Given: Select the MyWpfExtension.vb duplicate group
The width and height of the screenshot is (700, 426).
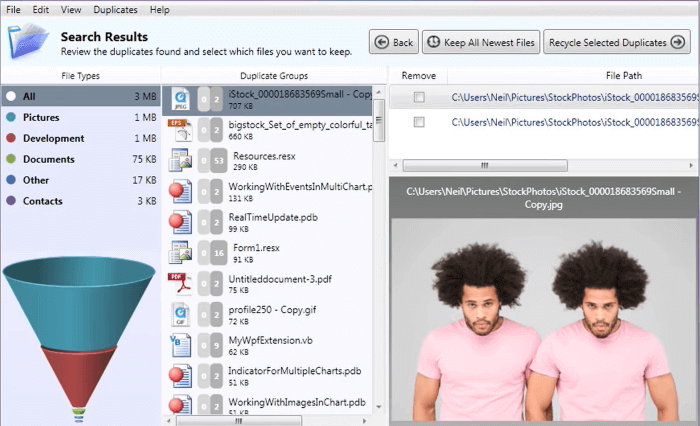Looking at the screenshot, I should (267, 345).
